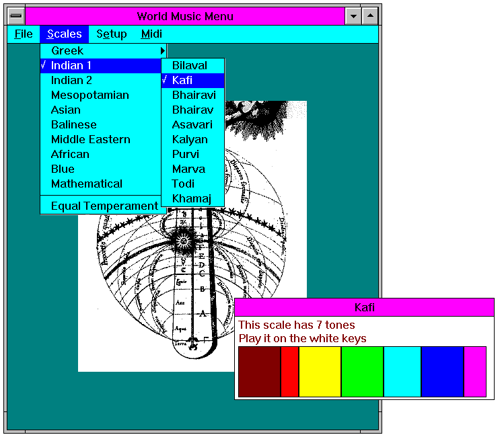Click the Greek submenu arrow

tap(163, 50)
